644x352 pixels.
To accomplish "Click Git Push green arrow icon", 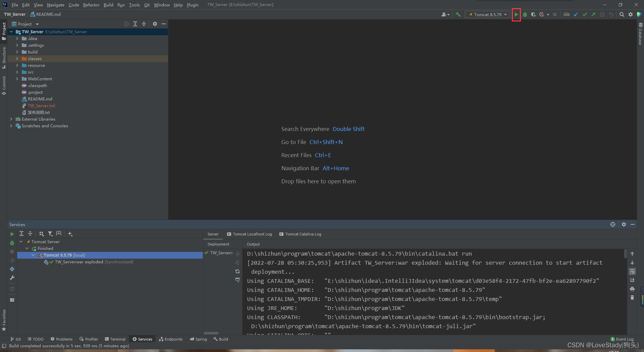I will pos(593,14).
